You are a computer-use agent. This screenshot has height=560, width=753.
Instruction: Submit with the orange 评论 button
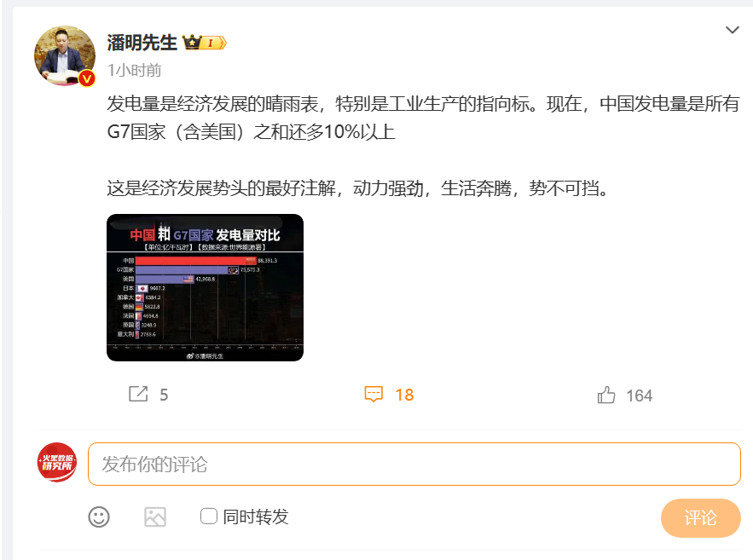(701, 517)
